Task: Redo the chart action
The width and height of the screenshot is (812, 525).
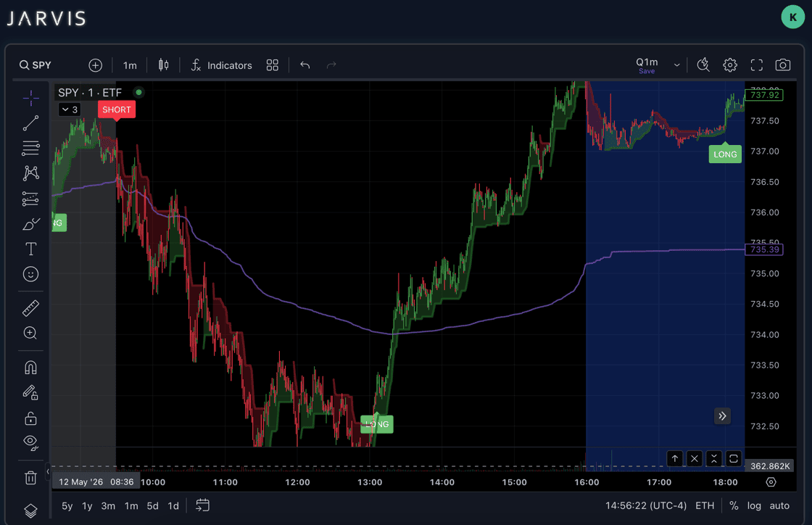Action: (331, 65)
